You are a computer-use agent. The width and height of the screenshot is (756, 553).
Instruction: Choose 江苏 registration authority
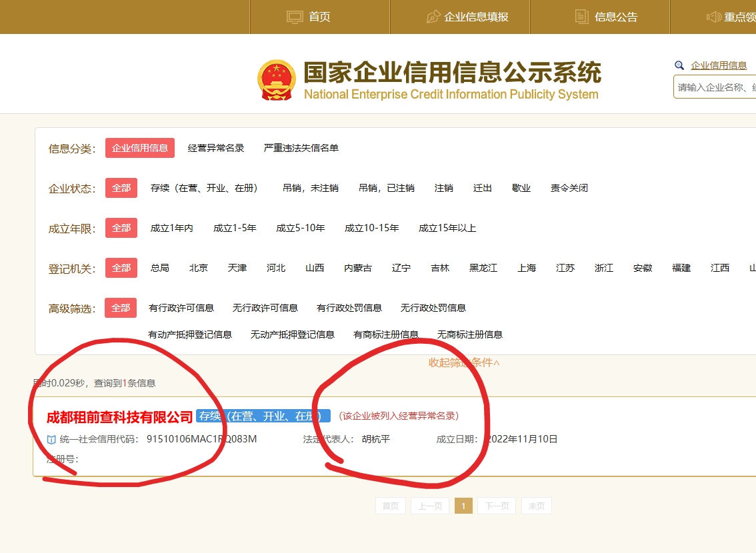(565, 268)
